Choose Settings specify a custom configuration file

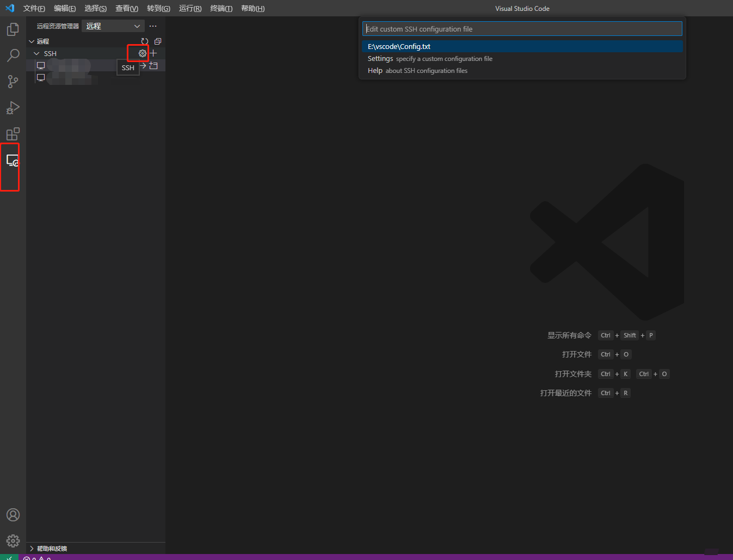coord(522,58)
